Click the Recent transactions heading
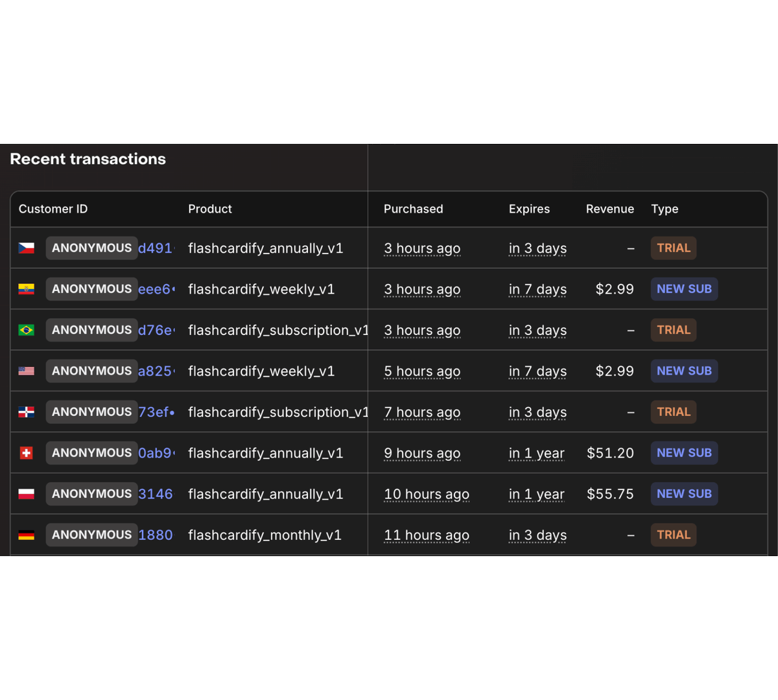 click(88, 159)
